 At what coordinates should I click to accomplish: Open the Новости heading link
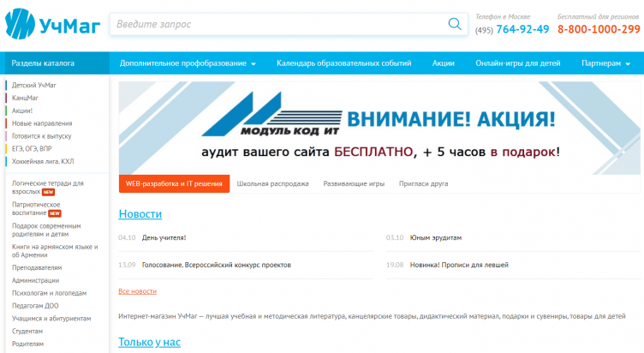click(x=140, y=214)
